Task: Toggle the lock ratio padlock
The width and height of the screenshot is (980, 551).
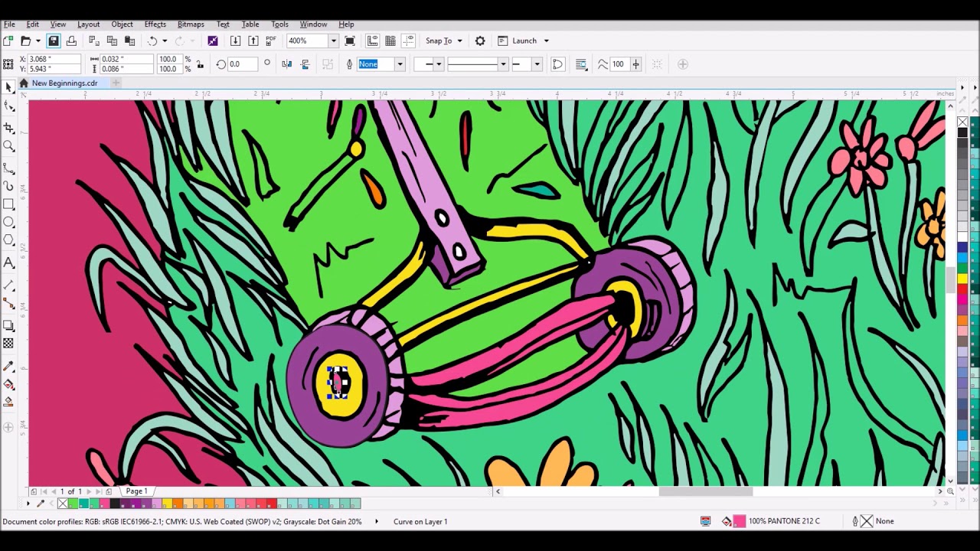Action: 200,64
